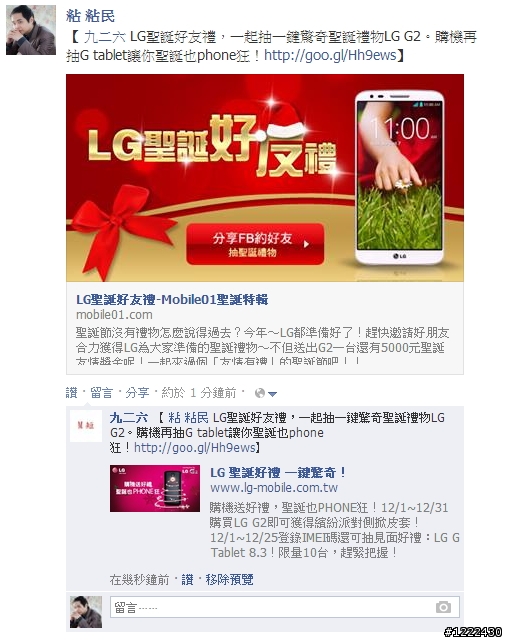Open the LG聖誕好友禮 banner image

point(265,178)
